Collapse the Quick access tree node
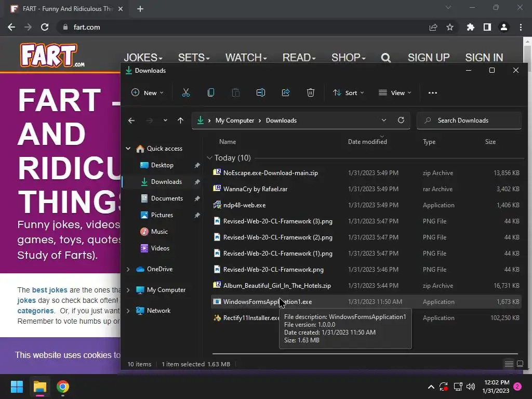 coord(128,148)
